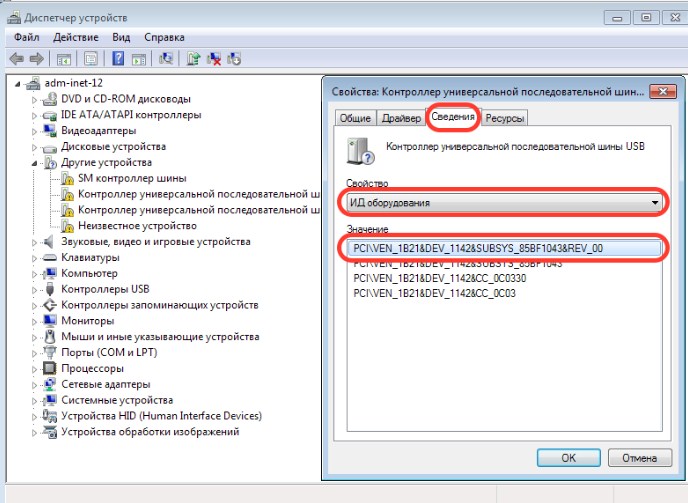
Task: Click the imaging devices camera icon
Action: coord(50,432)
